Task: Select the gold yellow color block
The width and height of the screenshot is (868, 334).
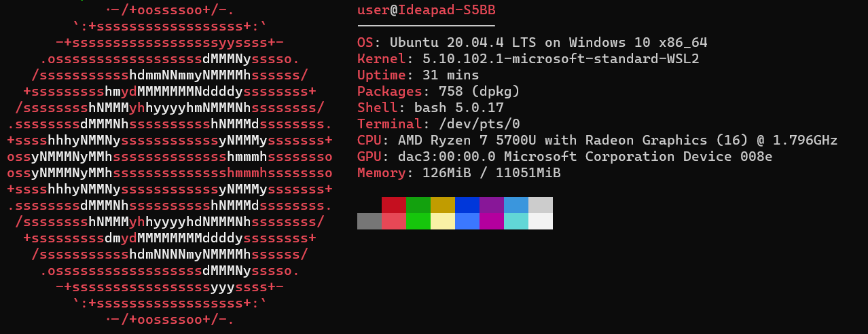Action: [x=443, y=205]
